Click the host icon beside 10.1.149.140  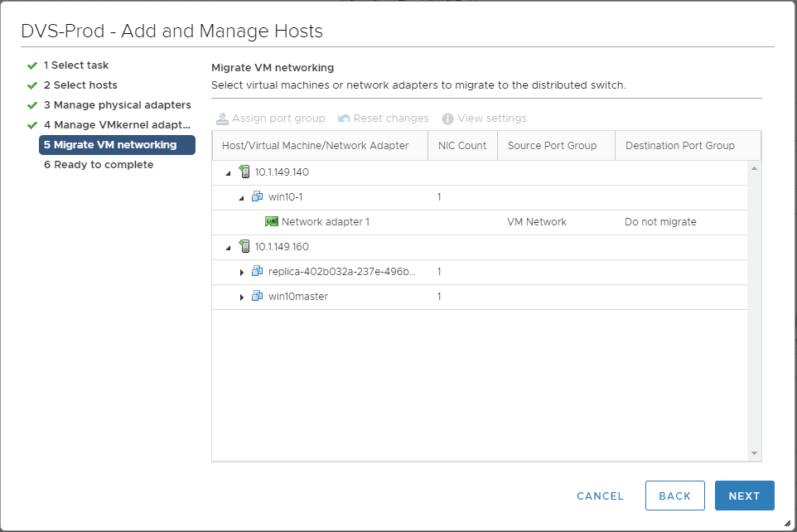coord(244,172)
